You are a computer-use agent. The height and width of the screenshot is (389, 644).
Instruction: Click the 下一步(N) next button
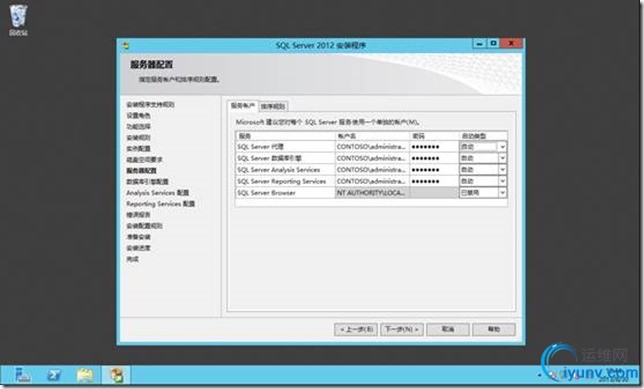pyautogui.click(x=402, y=329)
